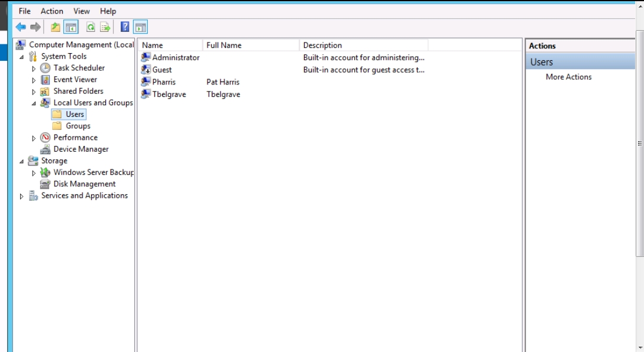Select the Users header in Actions pane

coord(580,62)
